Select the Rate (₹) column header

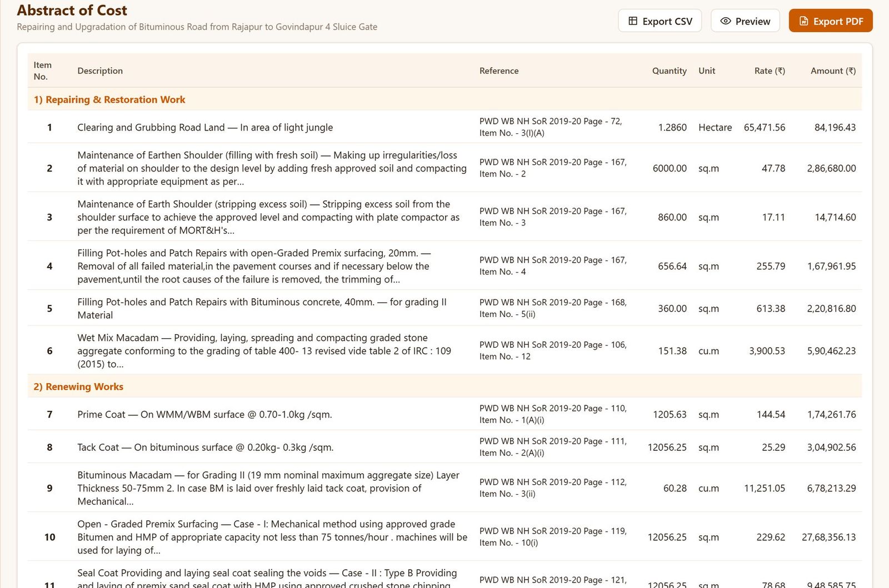click(x=770, y=71)
